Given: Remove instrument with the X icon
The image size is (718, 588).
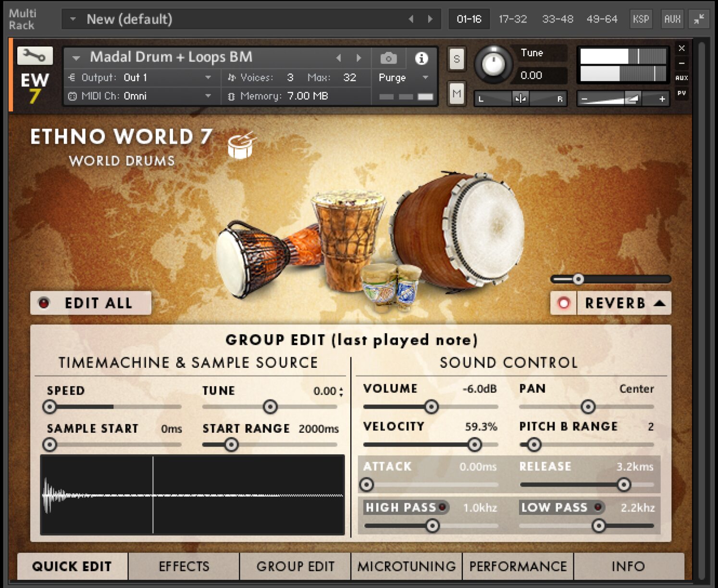Looking at the screenshot, I should pyautogui.click(x=681, y=48).
